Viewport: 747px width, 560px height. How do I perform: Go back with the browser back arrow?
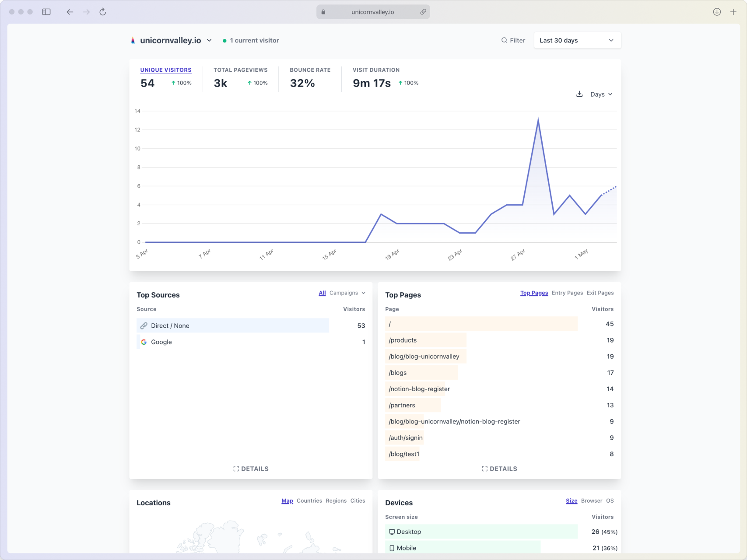coord(70,12)
